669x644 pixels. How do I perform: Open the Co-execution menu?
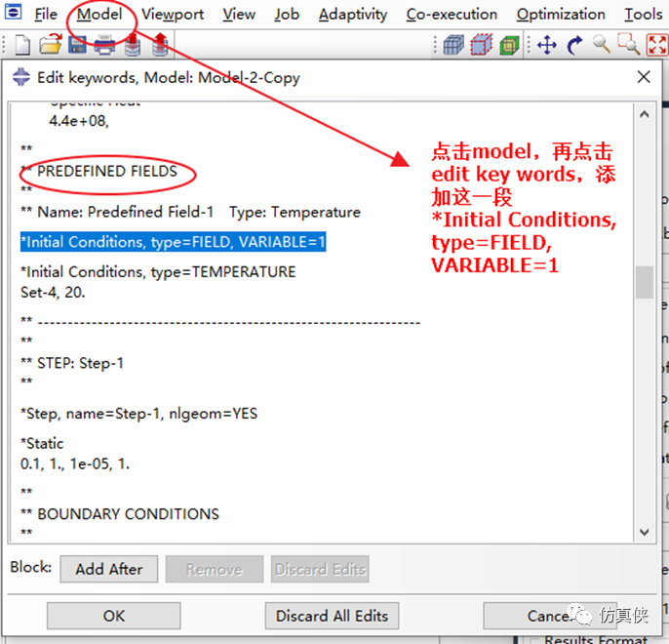(452, 14)
